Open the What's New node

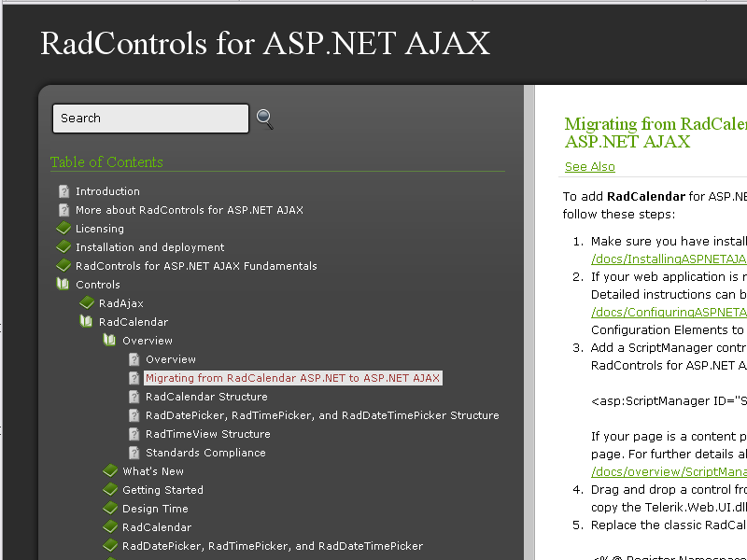point(153,471)
